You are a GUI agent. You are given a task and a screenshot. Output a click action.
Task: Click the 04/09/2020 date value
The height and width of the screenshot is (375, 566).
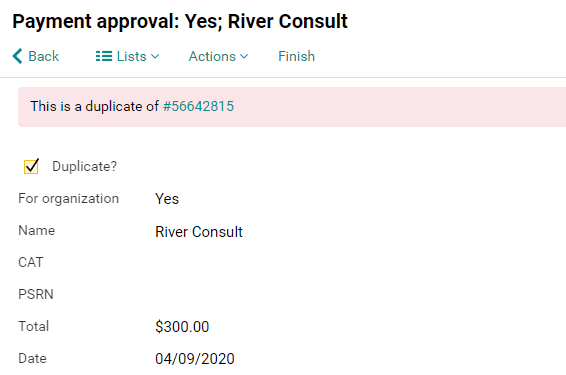(x=195, y=359)
